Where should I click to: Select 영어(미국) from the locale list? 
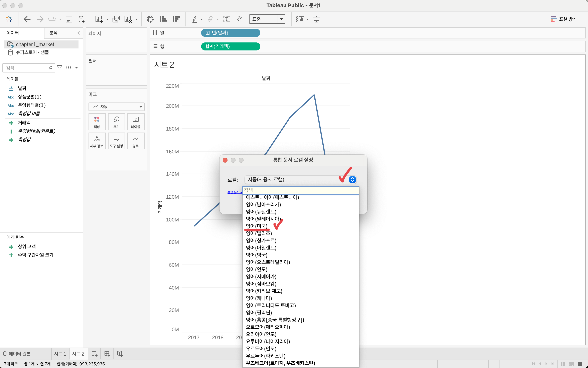[x=257, y=226]
